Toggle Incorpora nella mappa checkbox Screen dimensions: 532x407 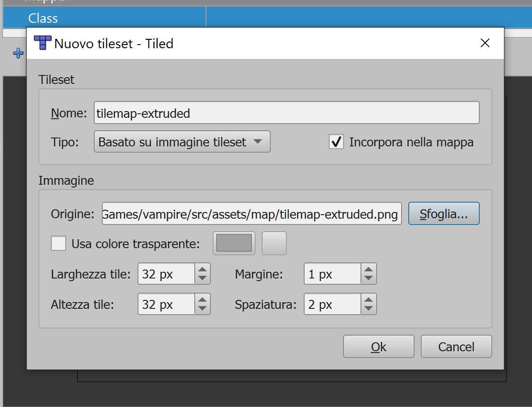pyautogui.click(x=336, y=141)
